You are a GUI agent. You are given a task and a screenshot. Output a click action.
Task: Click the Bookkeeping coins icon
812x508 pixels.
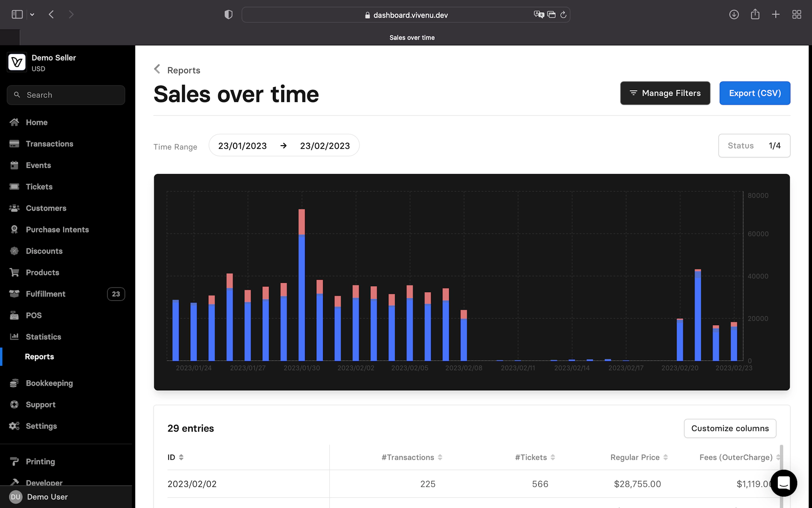point(14,383)
